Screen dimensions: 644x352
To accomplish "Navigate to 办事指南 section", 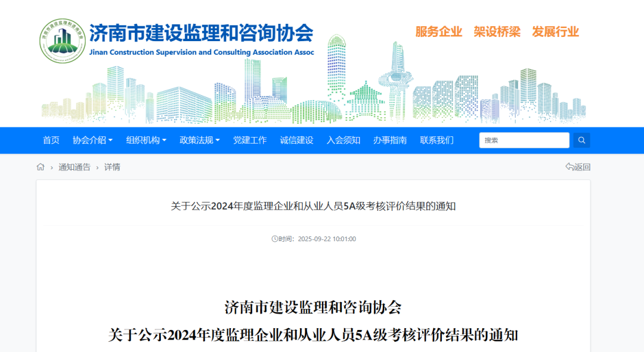I will (x=390, y=141).
